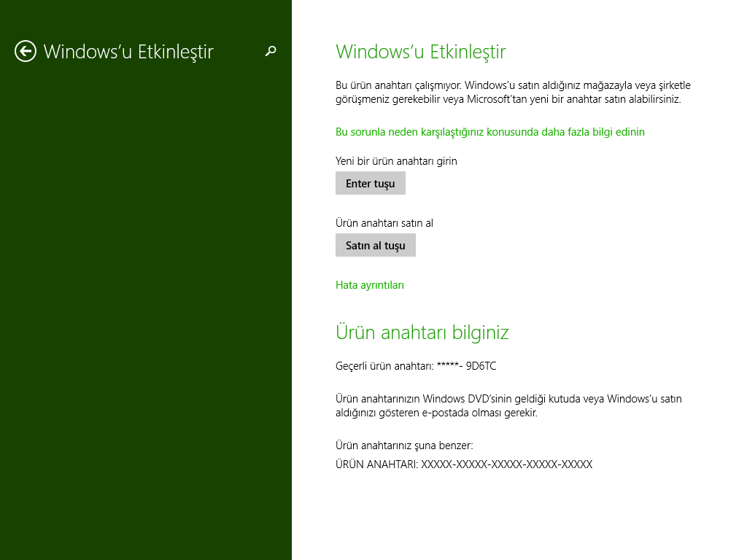Click the Enter tuşu button

point(370,183)
